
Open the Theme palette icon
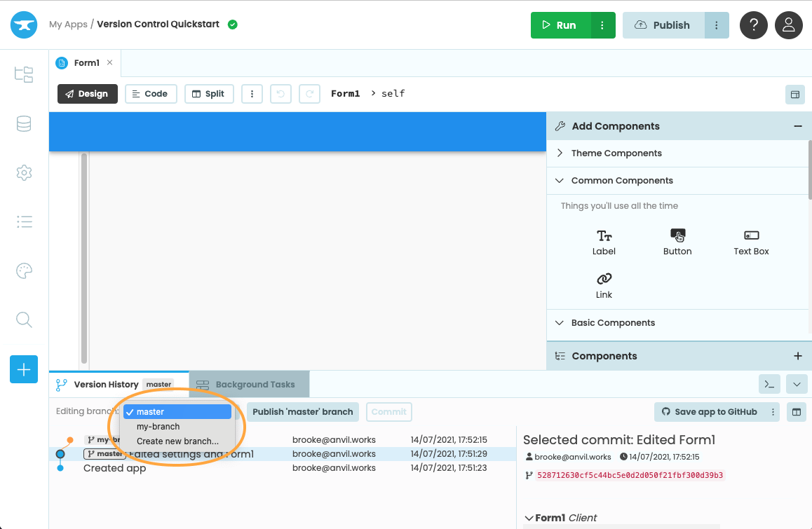(24, 271)
